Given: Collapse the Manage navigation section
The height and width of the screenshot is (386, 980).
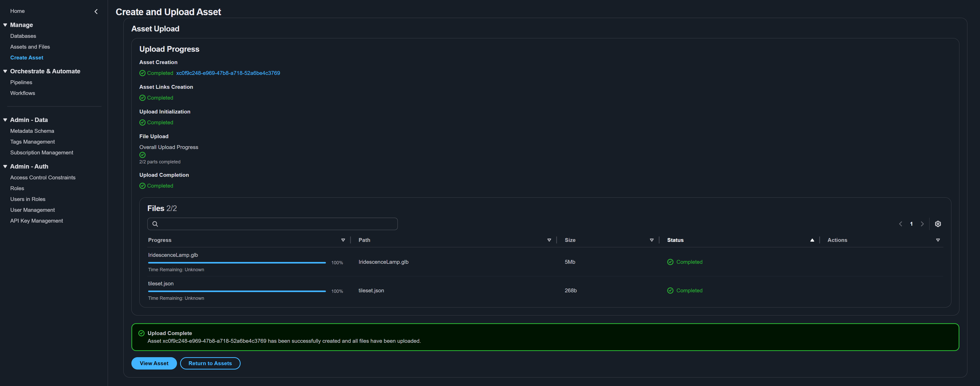Looking at the screenshot, I should tap(5, 25).
